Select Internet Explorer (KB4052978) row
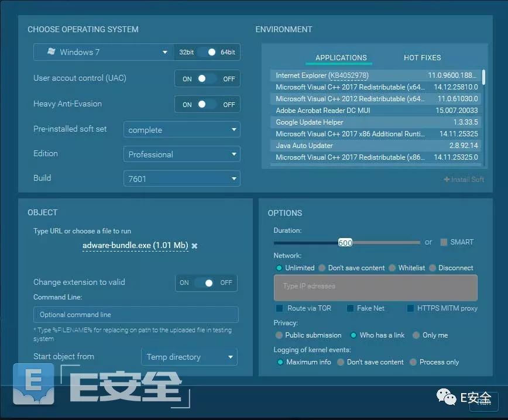The image size is (508, 420). [376, 75]
